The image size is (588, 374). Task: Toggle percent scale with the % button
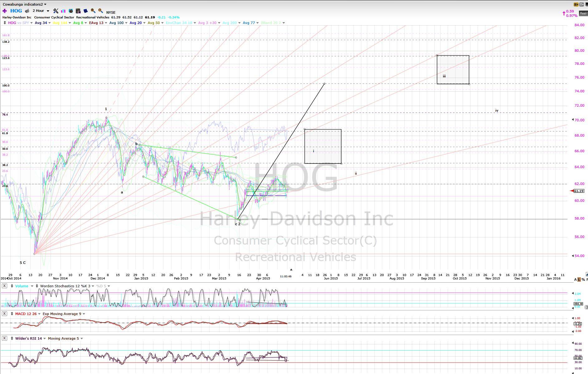(583, 279)
